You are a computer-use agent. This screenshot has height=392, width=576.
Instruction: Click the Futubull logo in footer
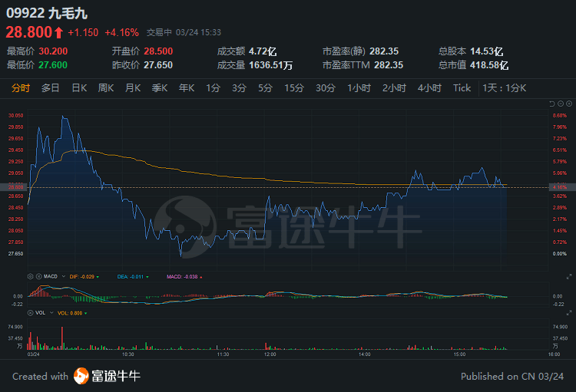click(x=107, y=376)
